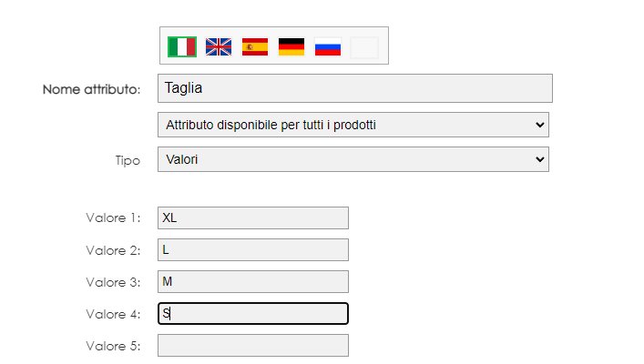644x364 pixels.
Task: Click the Valore 1 field containing XL
Action: click(x=253, y=217)
